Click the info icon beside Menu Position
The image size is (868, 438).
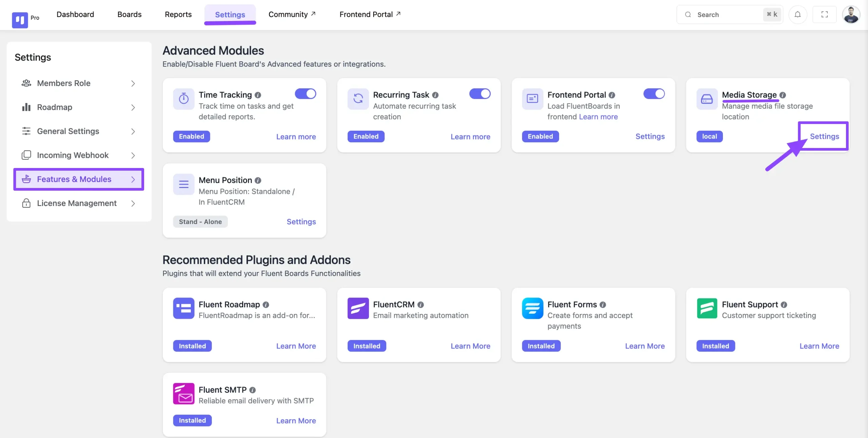pyautogui.click(x=258, y=181)
